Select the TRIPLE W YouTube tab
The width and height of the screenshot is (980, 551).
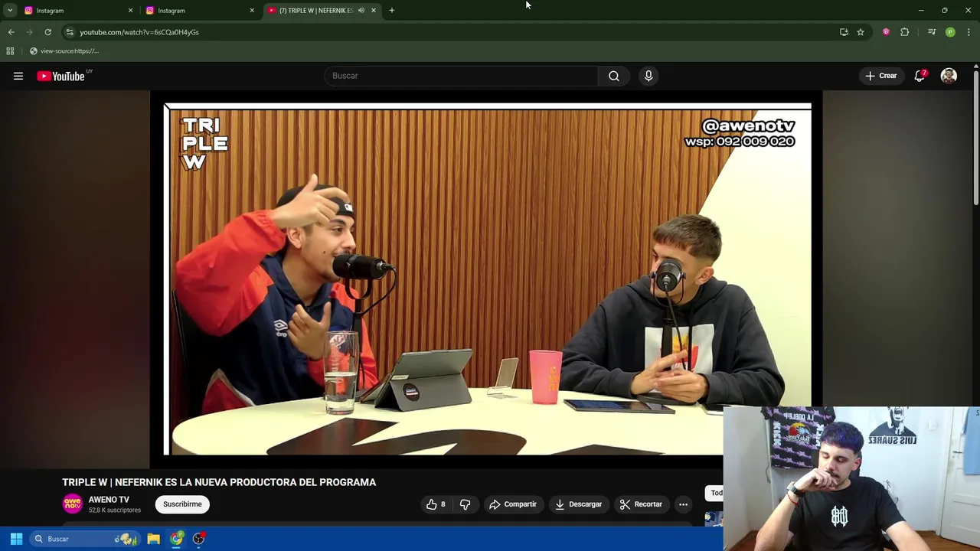[322, 11]
